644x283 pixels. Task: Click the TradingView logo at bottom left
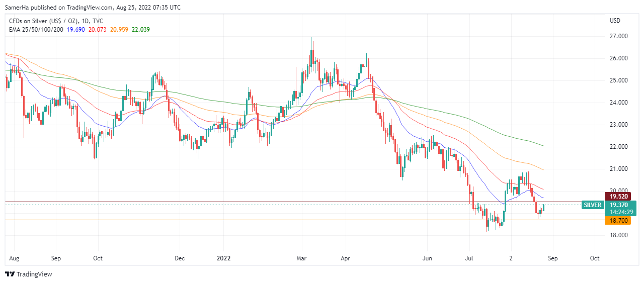pyautogui.click(x=29, y=274)
